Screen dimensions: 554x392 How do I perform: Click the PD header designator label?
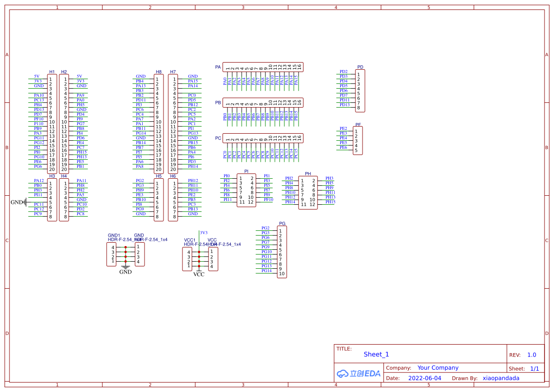click(x=360, y=67)
